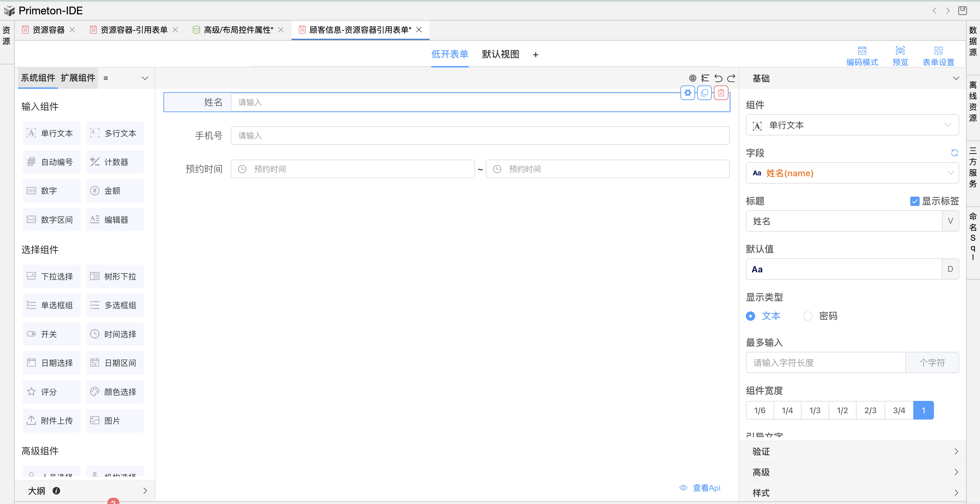The height and width of the screenshot is (504, 980).
Task: Switch to 默认视图 tab
Action: click(500, 54)
